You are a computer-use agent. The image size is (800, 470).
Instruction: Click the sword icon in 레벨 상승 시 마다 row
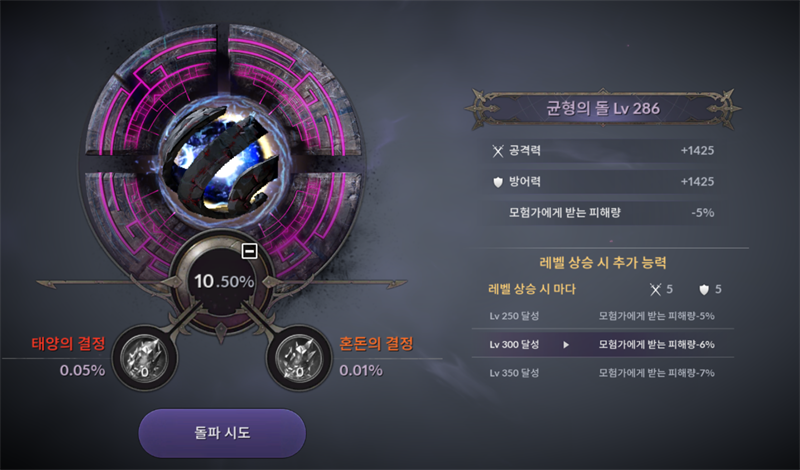point(656,290)
